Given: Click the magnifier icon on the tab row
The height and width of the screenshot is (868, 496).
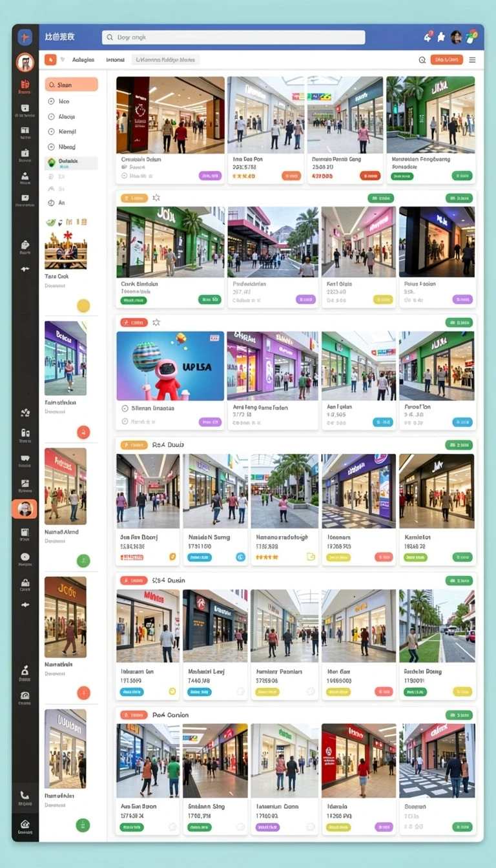Looking at the screenshot, I should (422, 59).
